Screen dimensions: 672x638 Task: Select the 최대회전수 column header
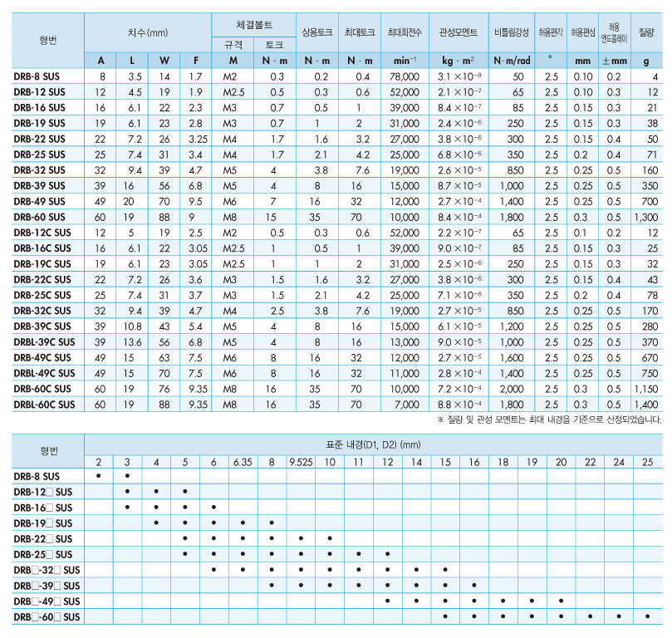[403, 33]
